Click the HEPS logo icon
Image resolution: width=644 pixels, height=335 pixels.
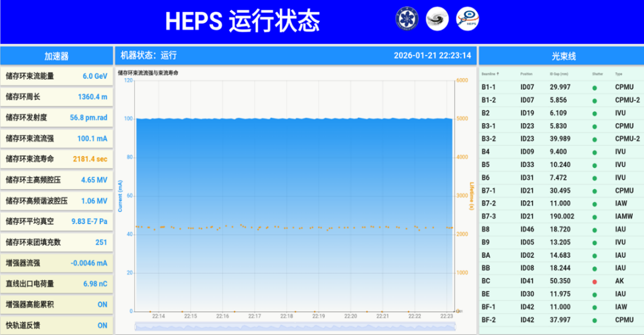[467, 18]
